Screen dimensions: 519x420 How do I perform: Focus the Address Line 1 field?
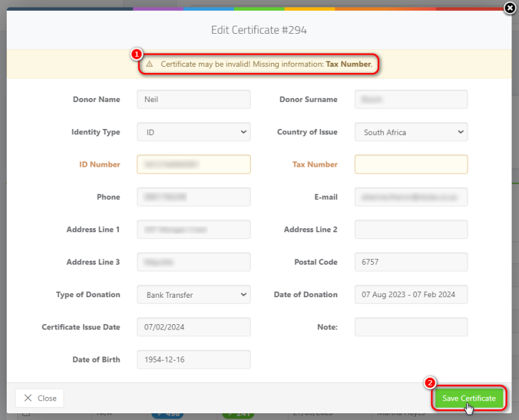(x=193, y=230)
